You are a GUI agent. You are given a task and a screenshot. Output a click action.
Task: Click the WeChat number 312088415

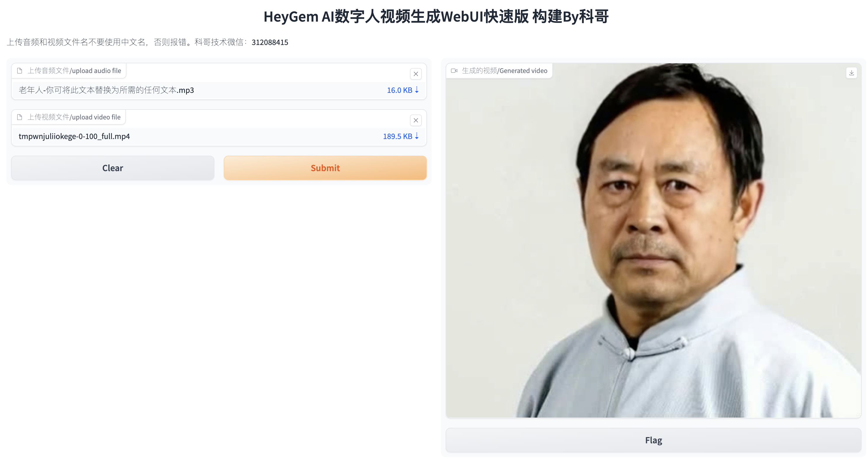[270, 42]
